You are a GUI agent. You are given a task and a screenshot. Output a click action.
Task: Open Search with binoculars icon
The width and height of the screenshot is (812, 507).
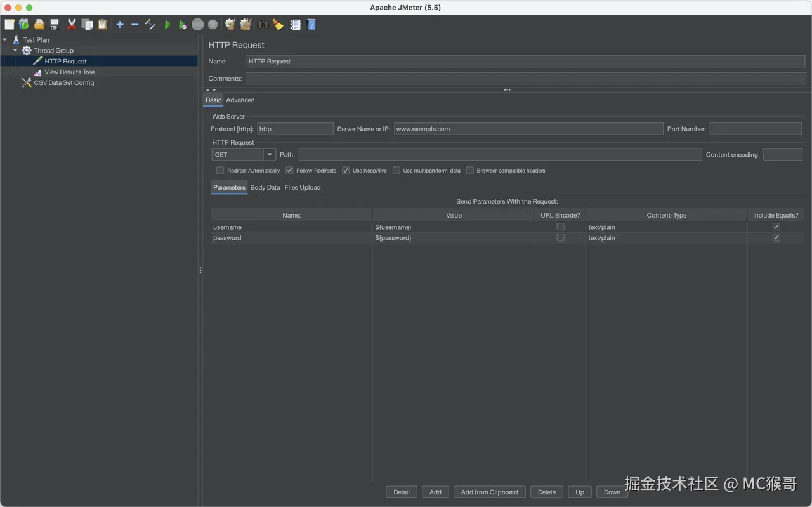(263, 25)
